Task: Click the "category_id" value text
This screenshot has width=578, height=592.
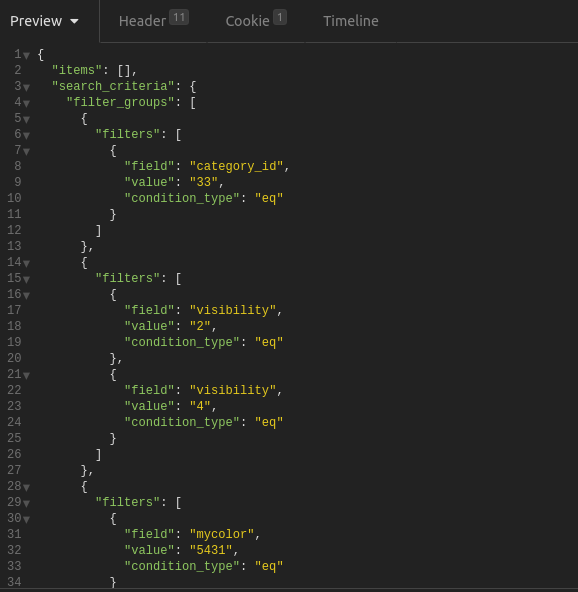Action: 236,166
